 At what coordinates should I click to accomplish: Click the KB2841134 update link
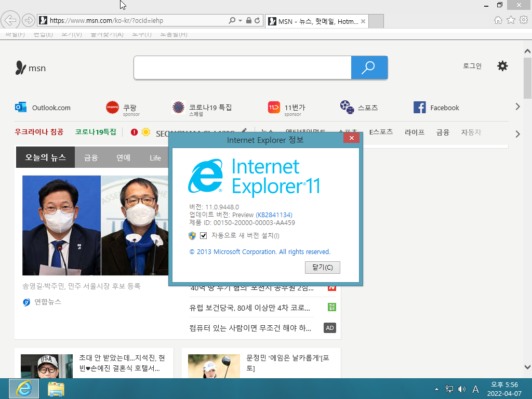click(274, 215)
